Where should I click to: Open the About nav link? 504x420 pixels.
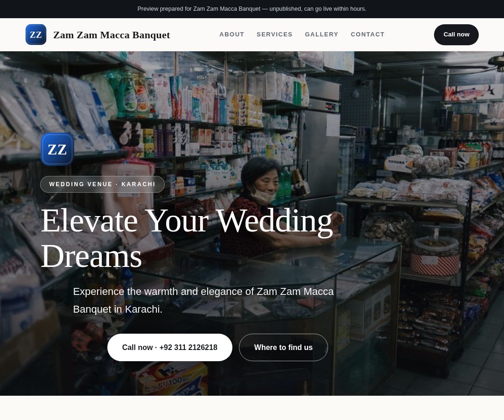pos(232,35)
